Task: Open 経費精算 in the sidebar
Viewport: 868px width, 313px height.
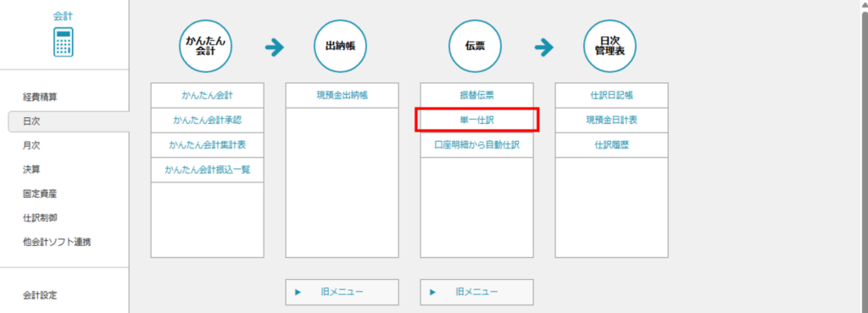Action: pyautogui.click(x=40, y=98)
